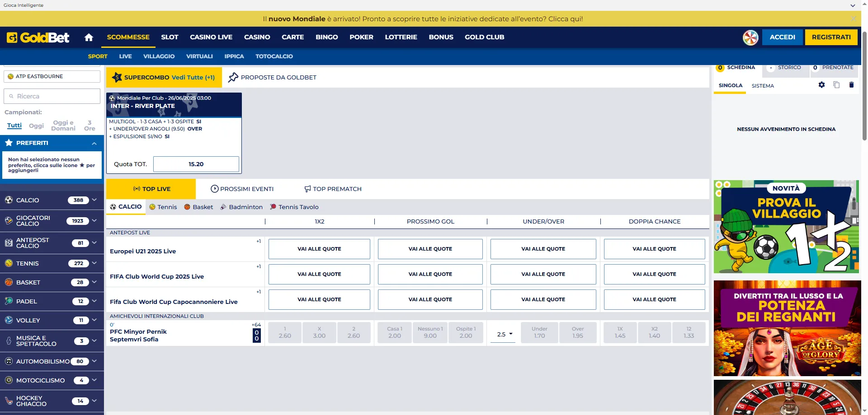Switch to the Prossimi Eventi tab

coord(242,189)
